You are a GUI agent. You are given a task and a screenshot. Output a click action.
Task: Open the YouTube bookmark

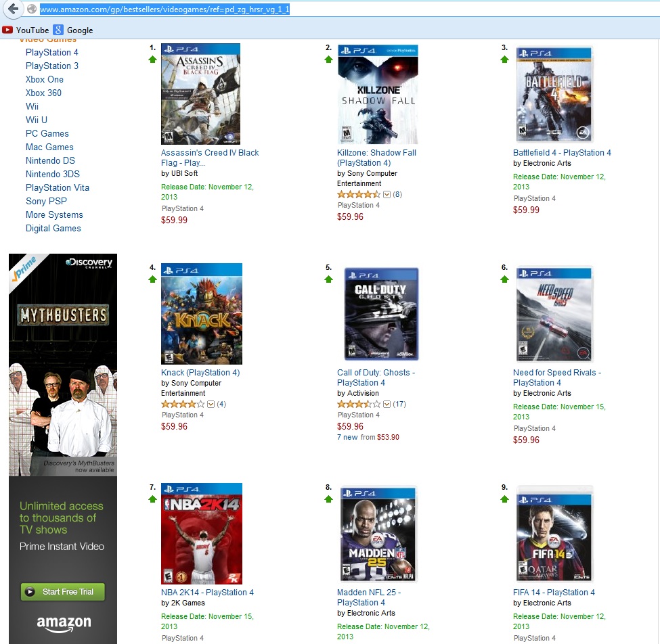[26, 30]
